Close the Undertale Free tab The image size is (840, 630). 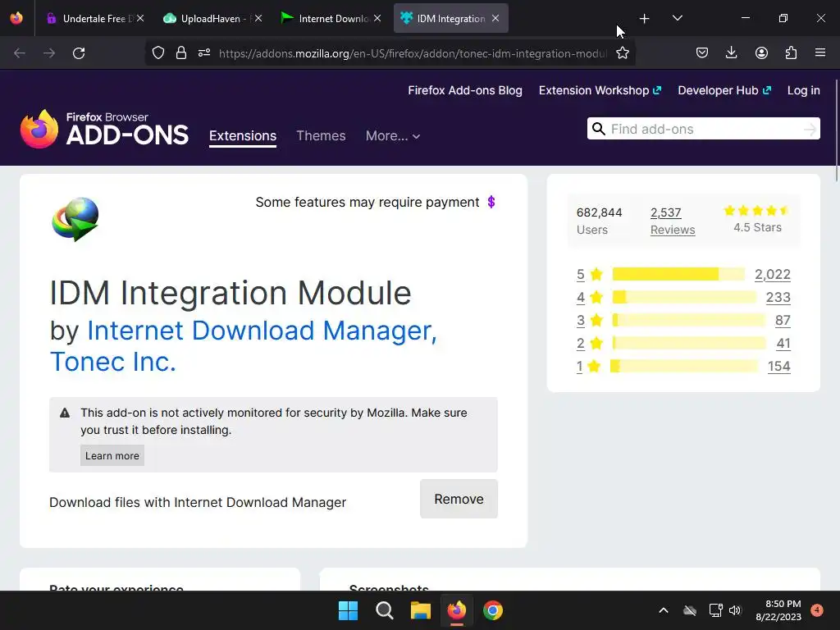(140, 19)
